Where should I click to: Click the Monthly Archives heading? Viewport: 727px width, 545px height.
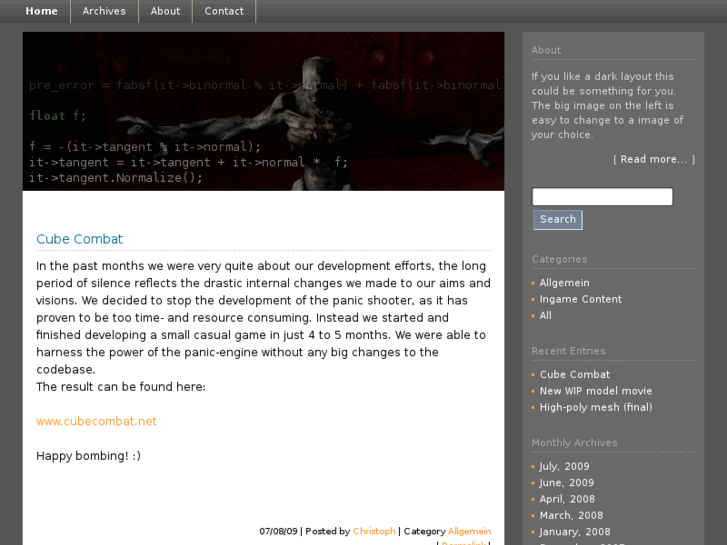(x=574, y=443)
